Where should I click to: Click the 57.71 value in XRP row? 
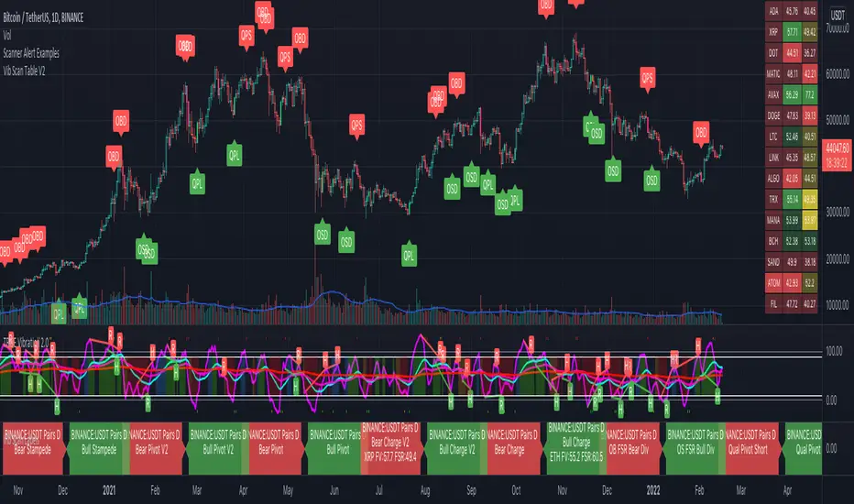coord(792,32)
